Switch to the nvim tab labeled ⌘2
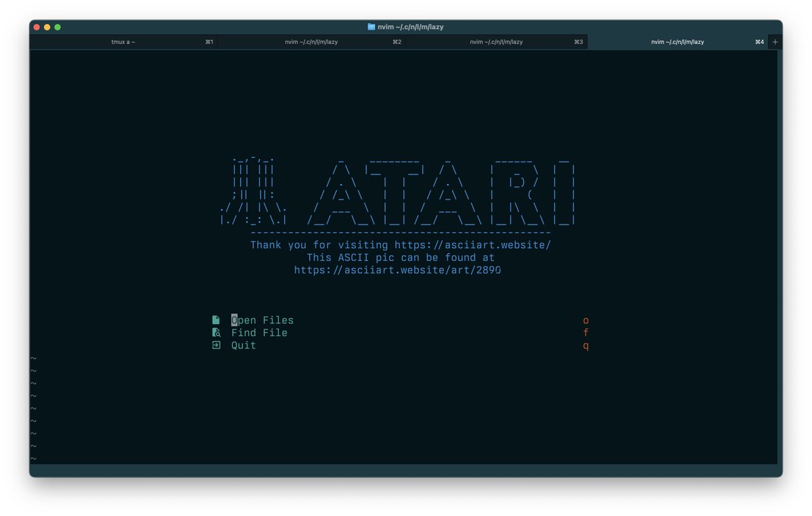 (311, 42)
